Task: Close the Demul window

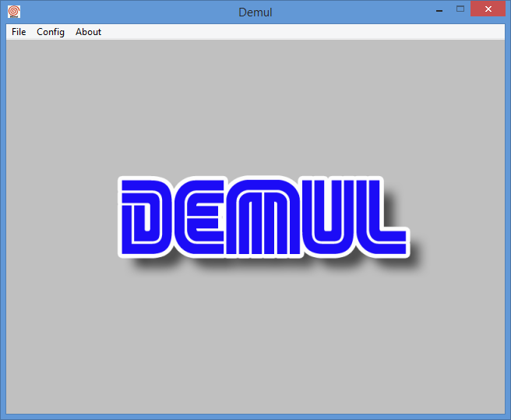Action: 488,9
